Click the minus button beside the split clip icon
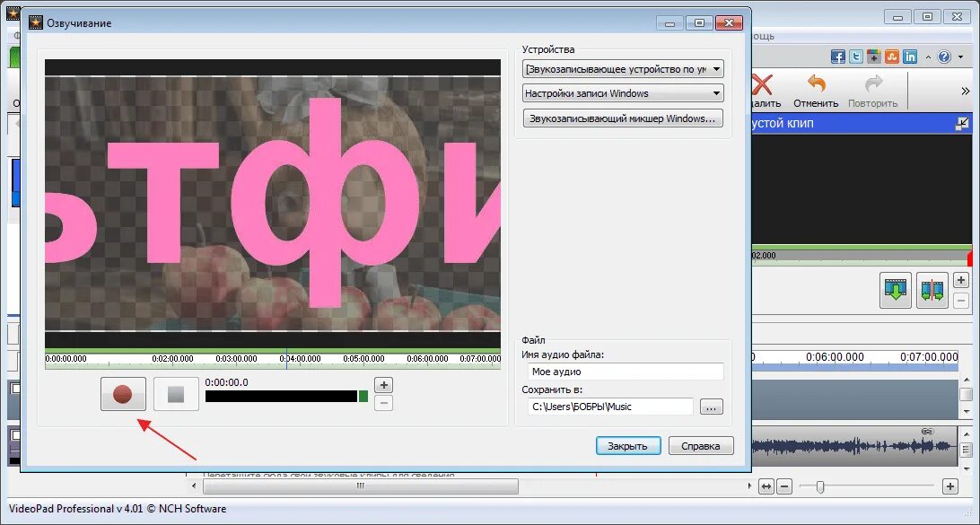Viewport: 980px width, 525px height. tap(961, 301)
